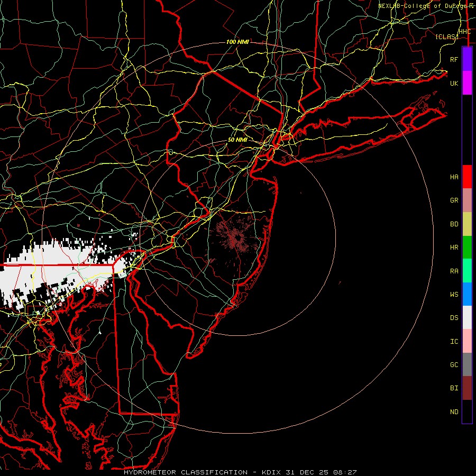The image size is (476, 476).
Task: Click the 'GR' legend label
Action: 454,200
